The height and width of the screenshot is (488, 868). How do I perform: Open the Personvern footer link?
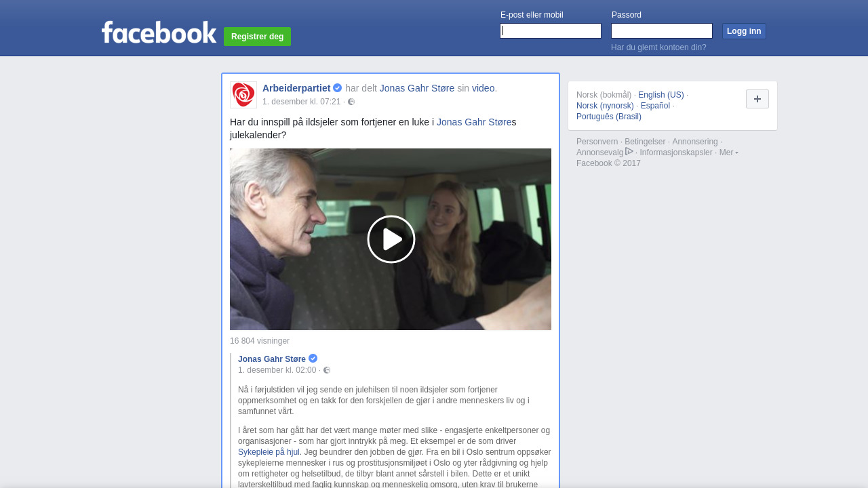(597, 142)
